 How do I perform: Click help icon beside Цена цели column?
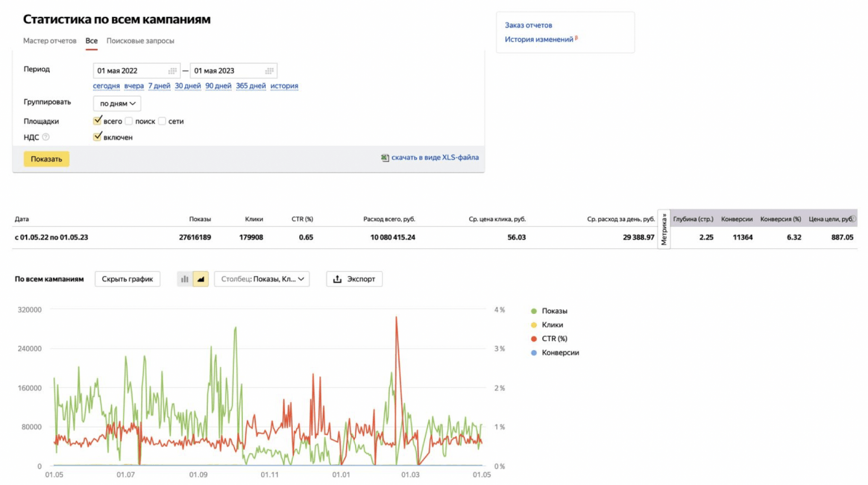[853, 219]
